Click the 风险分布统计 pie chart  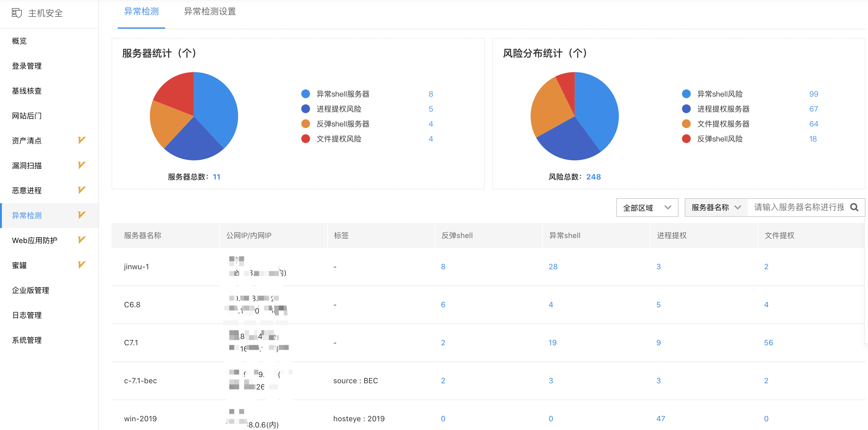point(575,116)
